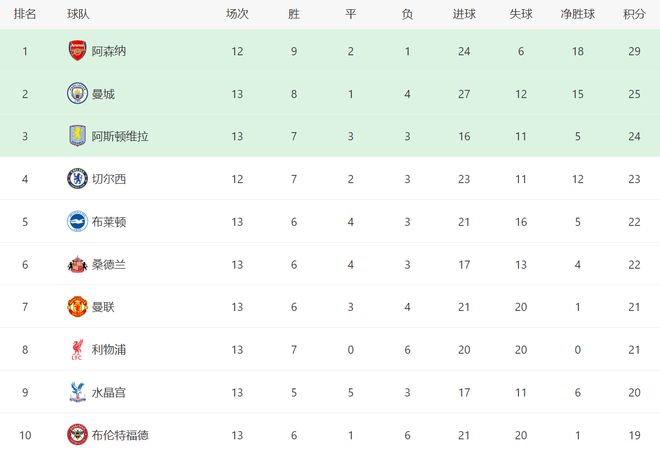This screenshot has height=455, width=660.
Task: Click the Brentford club crest icon
Action: point(77,435)
